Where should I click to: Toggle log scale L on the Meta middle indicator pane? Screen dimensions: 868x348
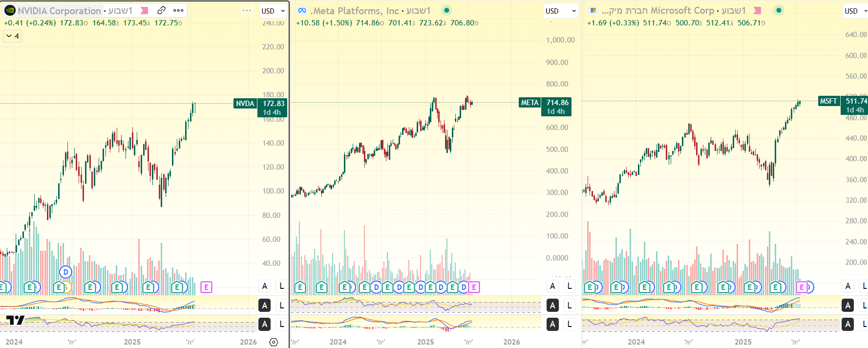pyautogui.click(x=570, y=305)
